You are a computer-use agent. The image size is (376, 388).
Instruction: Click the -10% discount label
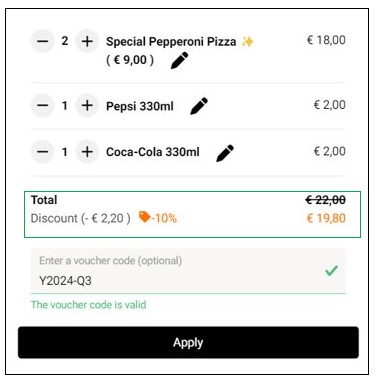pyautogui.click(x=164, y=218)
